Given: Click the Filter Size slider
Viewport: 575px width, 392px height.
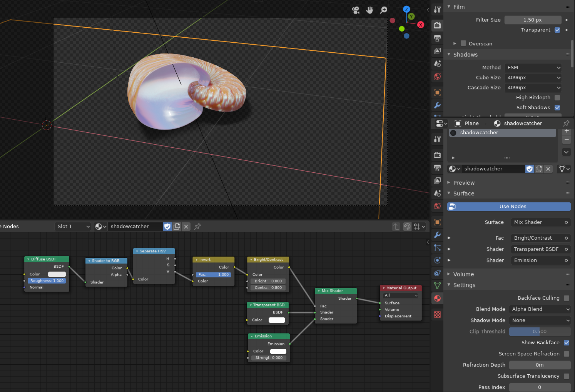Looking at the screenshot, I should click(x=533, y=20).
